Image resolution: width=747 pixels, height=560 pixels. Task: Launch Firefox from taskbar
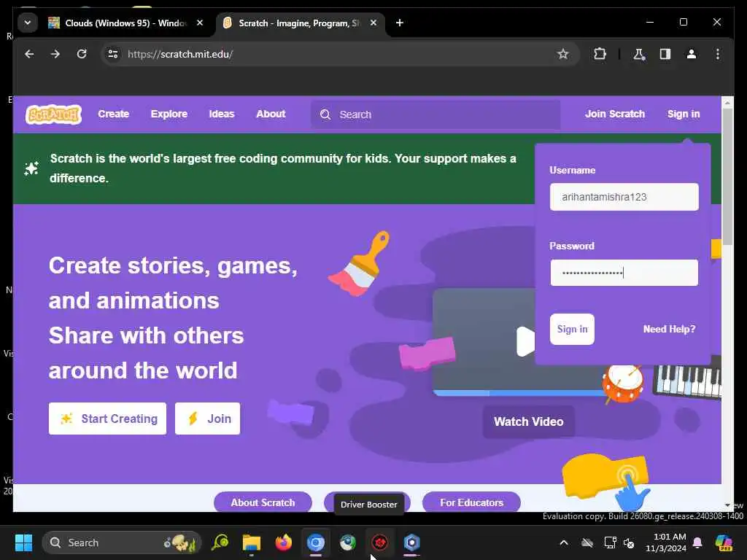click(x=284, y=542)
